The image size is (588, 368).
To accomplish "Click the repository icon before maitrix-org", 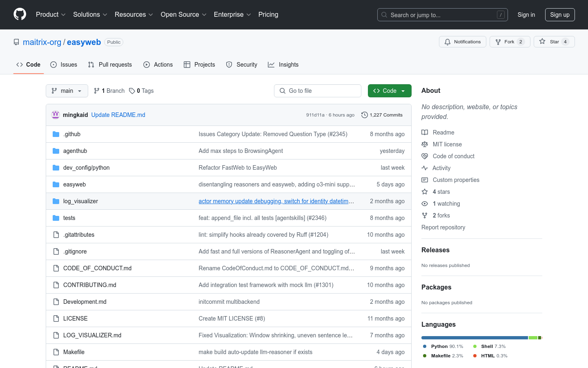I will tap(16, 42).
